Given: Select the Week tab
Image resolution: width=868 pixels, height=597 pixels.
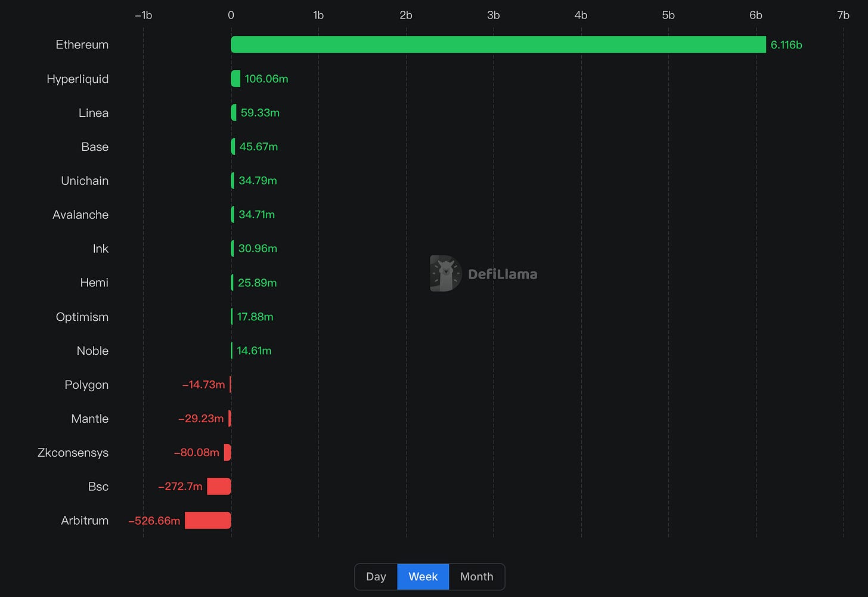Looking at the screenshot, I should pos(423,577).
